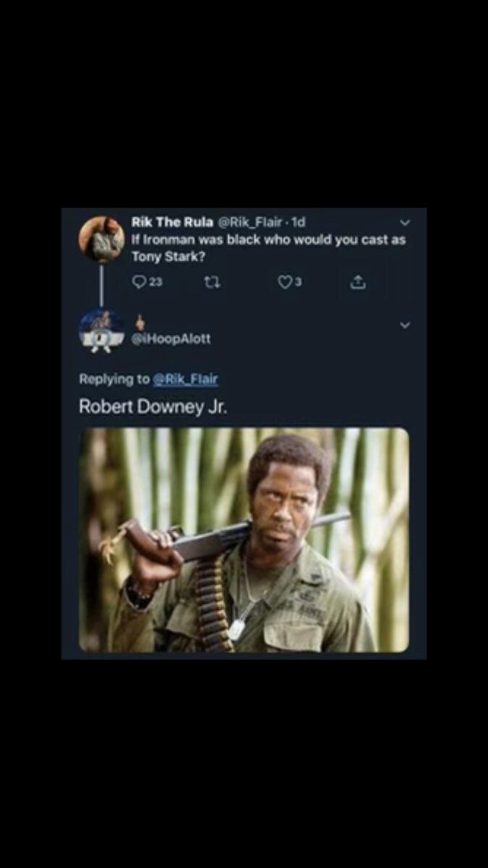Follow the @Rik_Flair link after Replying to
The width and height of the screenshot is (488, 868).
186,379
